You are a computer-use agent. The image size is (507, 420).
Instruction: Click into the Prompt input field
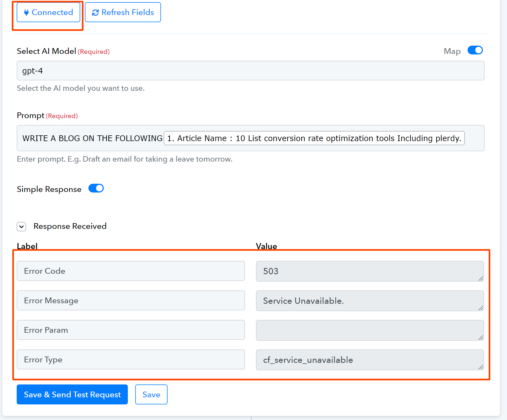point(250,138)
